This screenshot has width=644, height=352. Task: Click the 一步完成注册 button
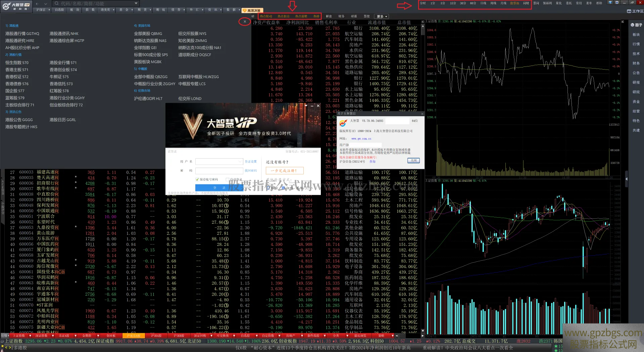pos(285,171)
